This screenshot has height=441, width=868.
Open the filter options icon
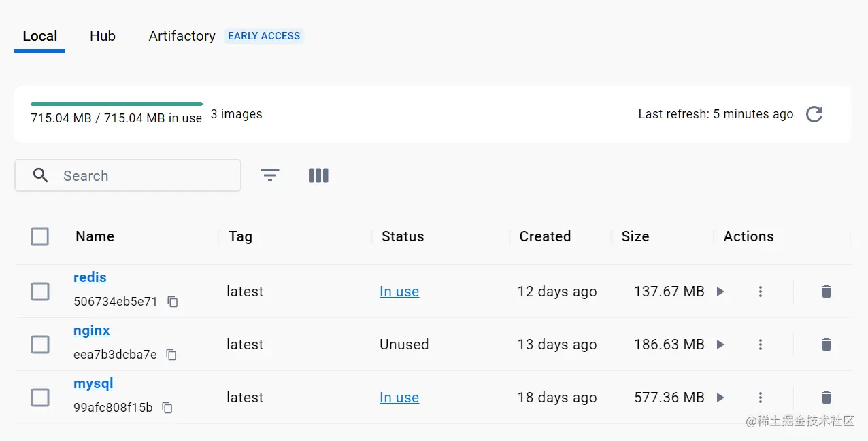click(x=270, y=176)
